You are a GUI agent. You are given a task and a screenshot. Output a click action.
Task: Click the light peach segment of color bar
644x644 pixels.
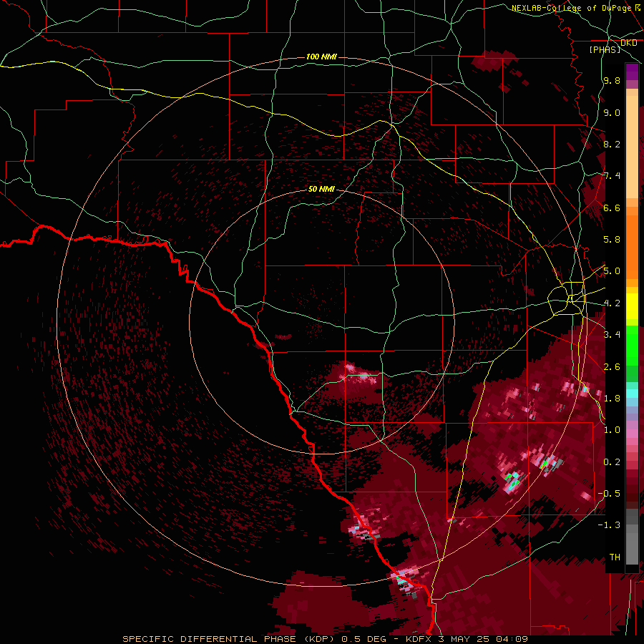coord(632,148)
